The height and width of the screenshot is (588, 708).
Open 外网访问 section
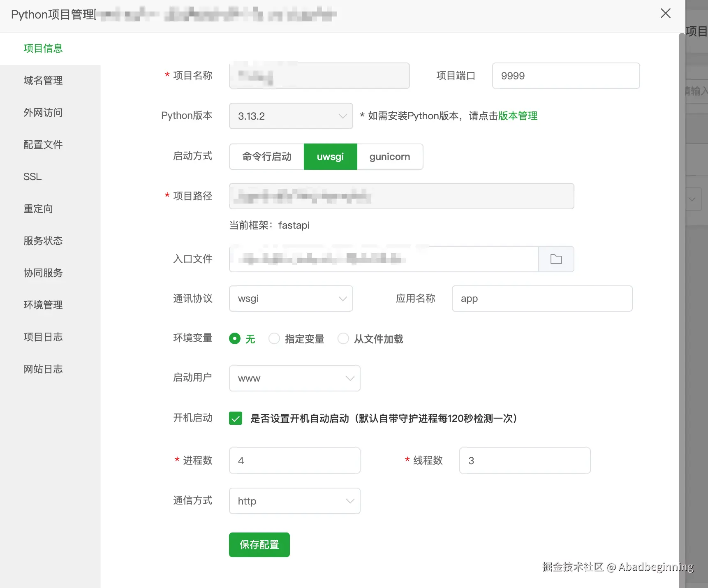(43, 113)
